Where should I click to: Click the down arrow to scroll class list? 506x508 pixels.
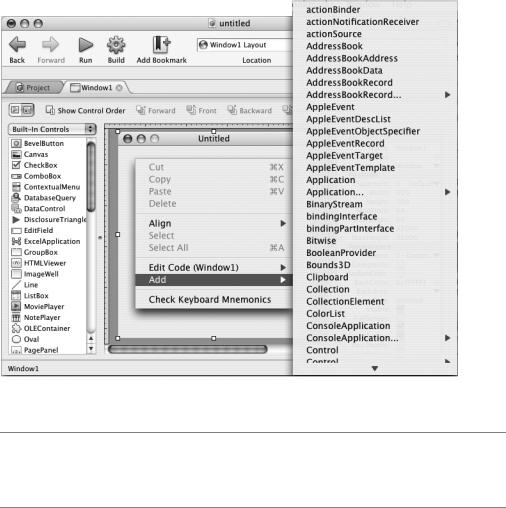[375, 368]
